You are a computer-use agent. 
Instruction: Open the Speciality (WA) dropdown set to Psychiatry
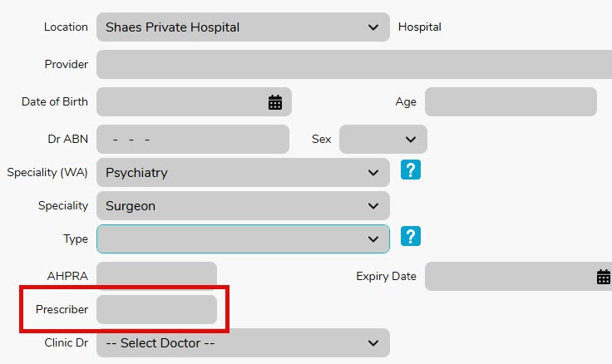[x=243, y=173]
